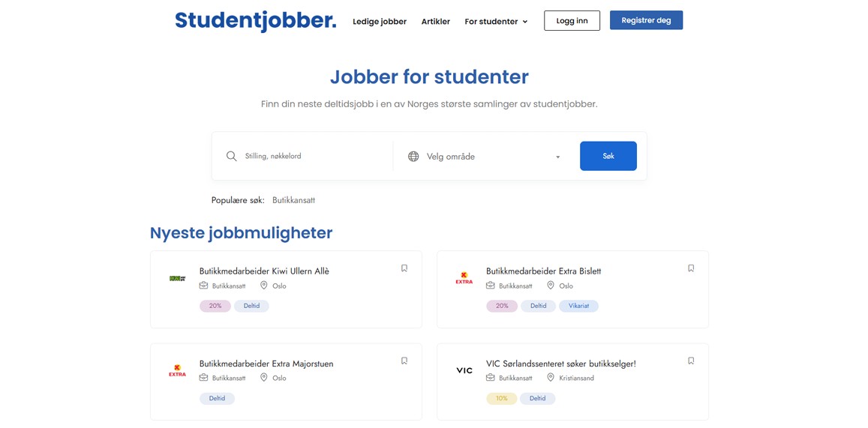
Task: Go to Artikler in navigation
Action: pos(436,22)
